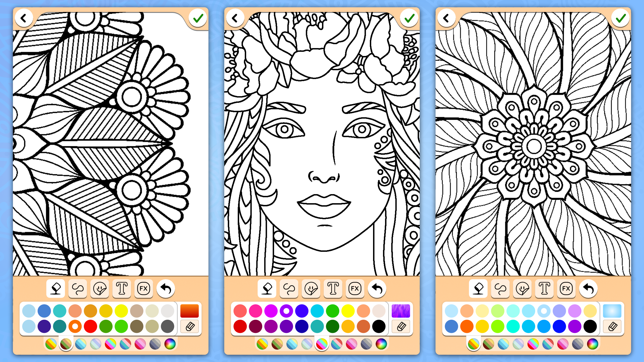
Task: Open the palette editor pencil in the sunflower panel
Action: point(614,326)
